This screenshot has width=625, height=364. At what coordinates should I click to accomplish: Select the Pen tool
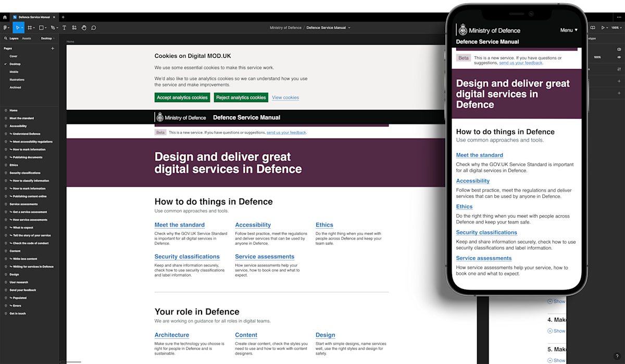click(53, 28)
